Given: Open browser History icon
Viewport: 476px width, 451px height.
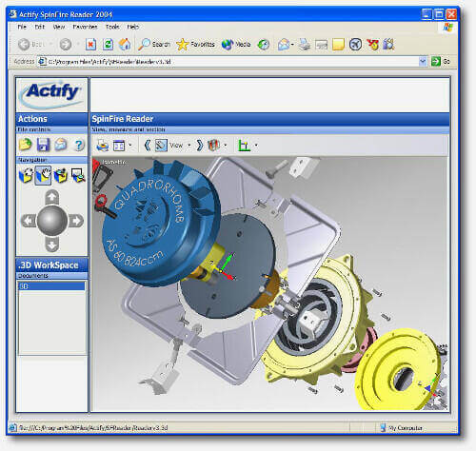Looking at the screenshot, I should (264, 45).
